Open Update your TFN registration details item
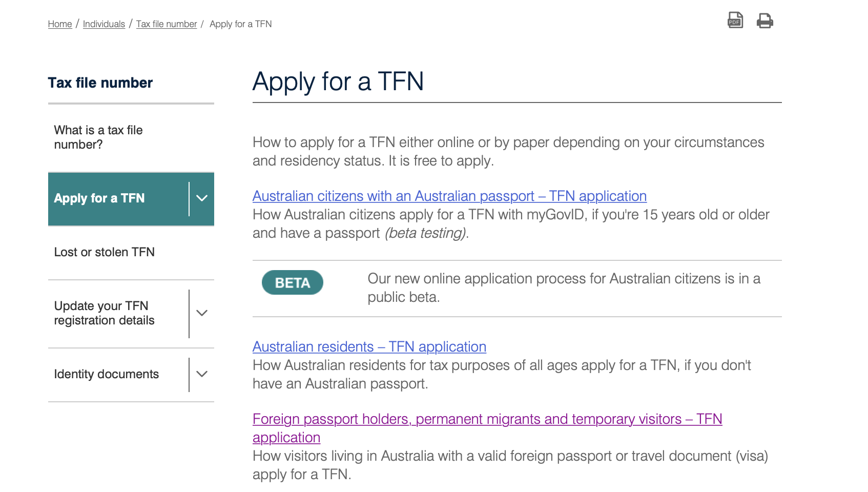This screenshot has height=492, width=868. point(105,313)
